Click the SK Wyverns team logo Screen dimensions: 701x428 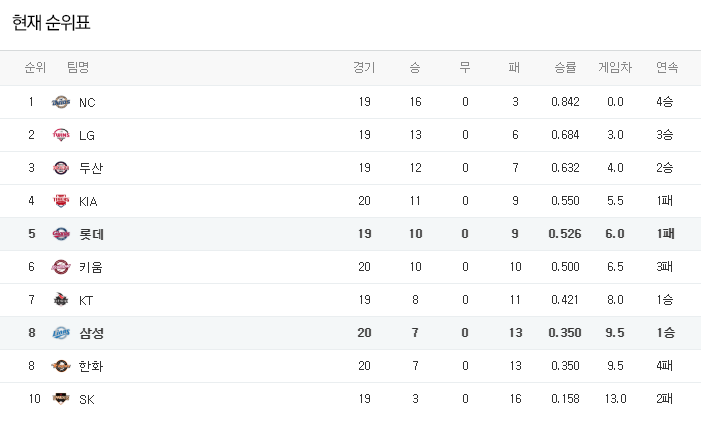[x=61, y=399]
